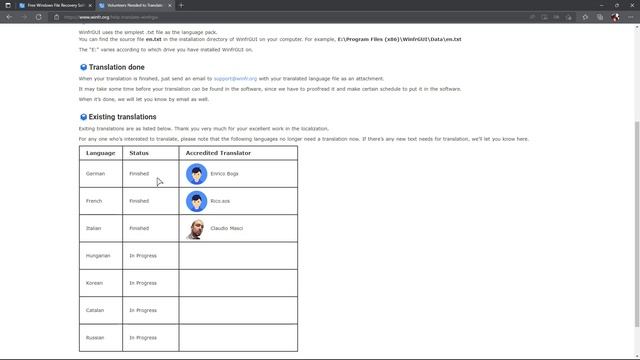Reload the current page
The image size is (640, 360).
(x=38, y=17)
